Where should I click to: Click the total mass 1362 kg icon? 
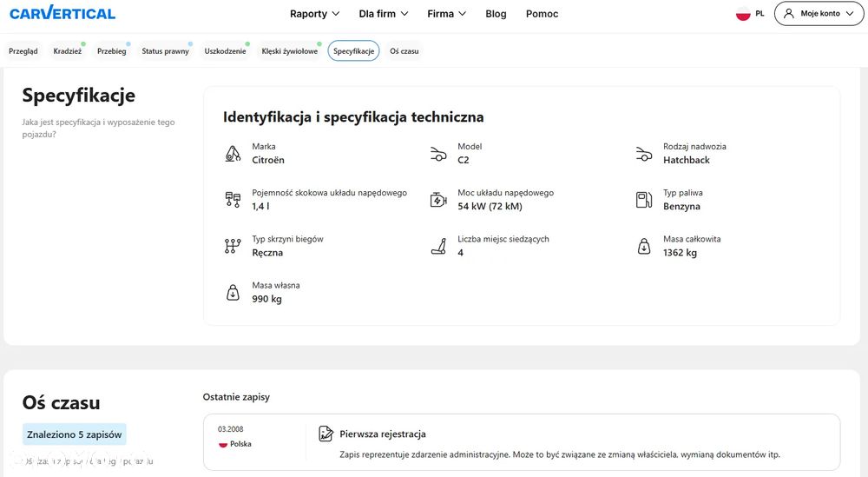tap(643, 246)
